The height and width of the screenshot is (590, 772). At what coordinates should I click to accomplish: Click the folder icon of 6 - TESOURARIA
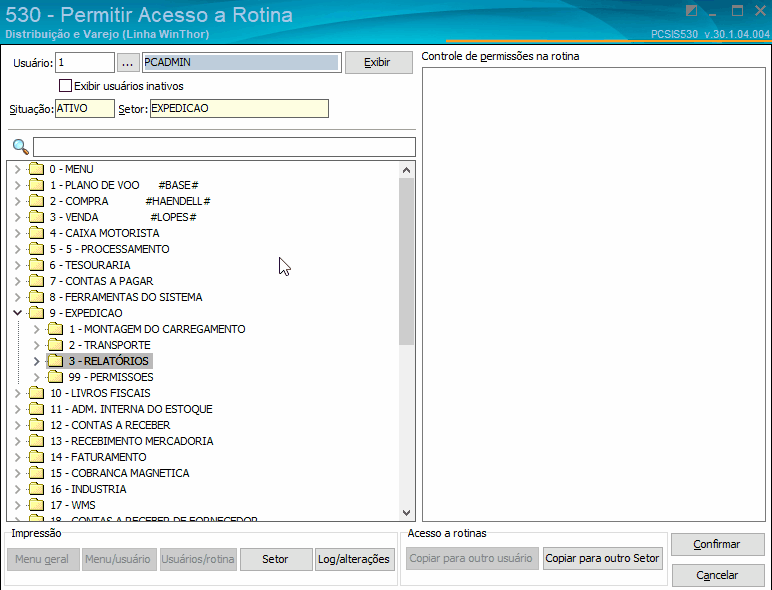point(36,265)
